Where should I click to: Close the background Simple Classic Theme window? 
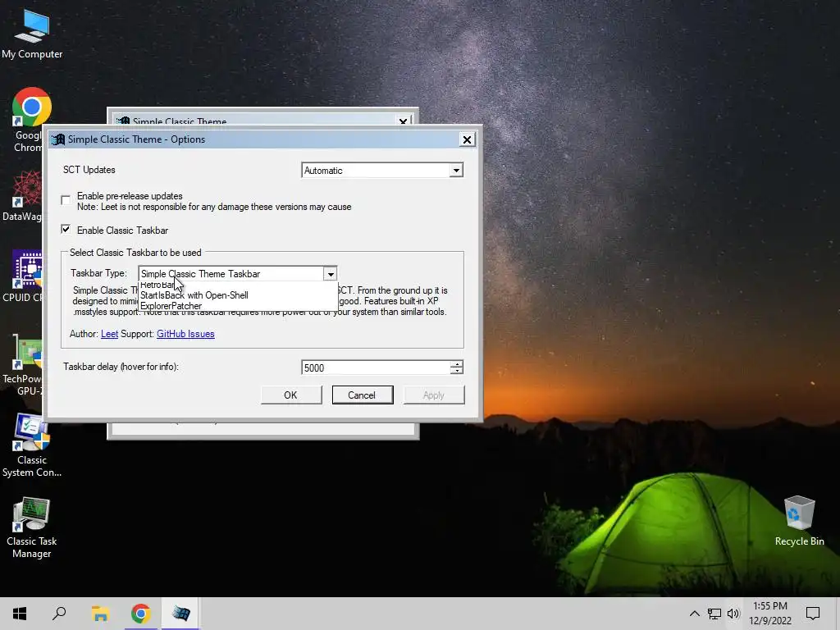pos(404,121)
